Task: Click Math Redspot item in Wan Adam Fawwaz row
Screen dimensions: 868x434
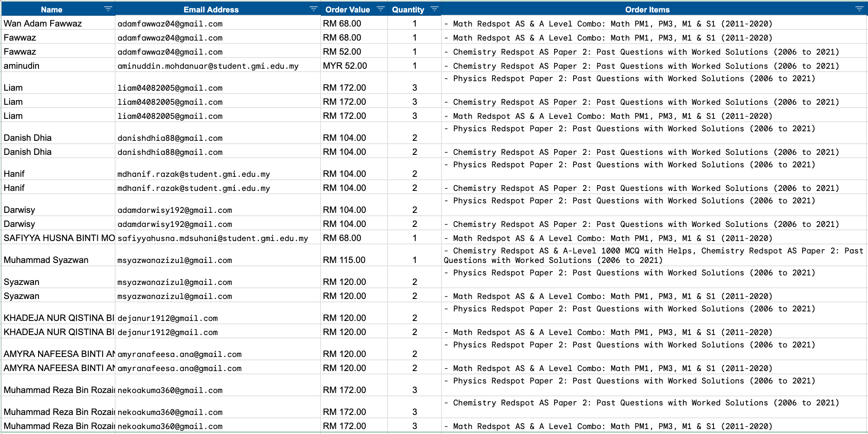Action: (654, 23)
